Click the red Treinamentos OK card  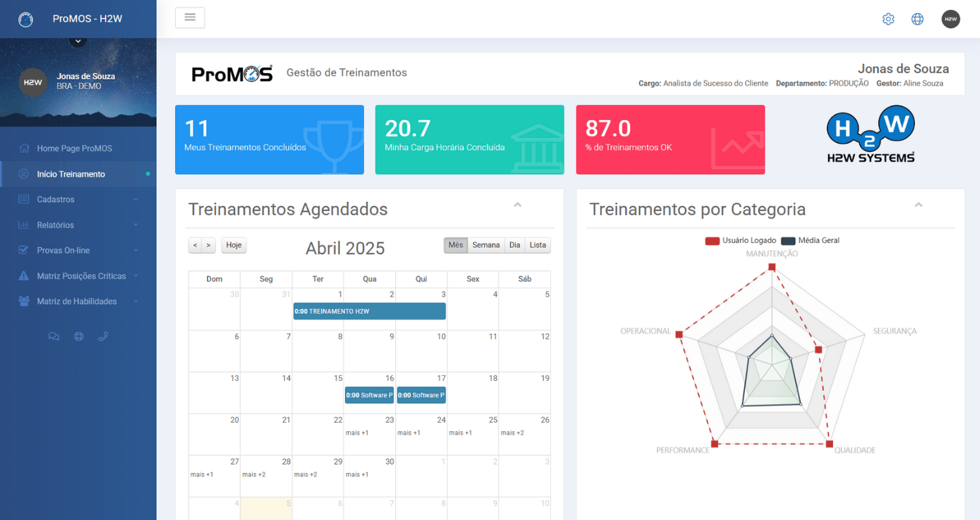point(670,140)
